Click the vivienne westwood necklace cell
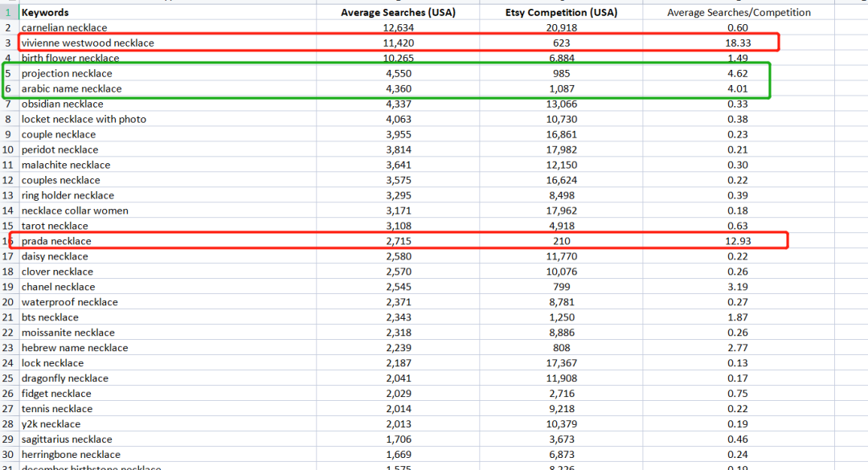The height and width of the screenshot is (470, 868). click(168, 43)
